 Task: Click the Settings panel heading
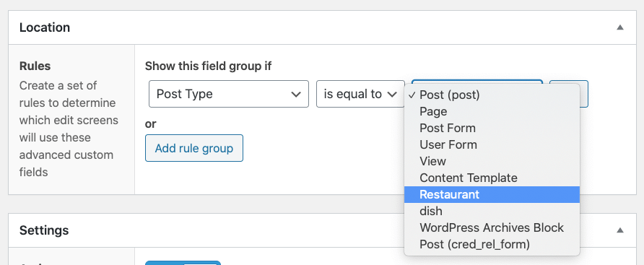pos(44,230)
